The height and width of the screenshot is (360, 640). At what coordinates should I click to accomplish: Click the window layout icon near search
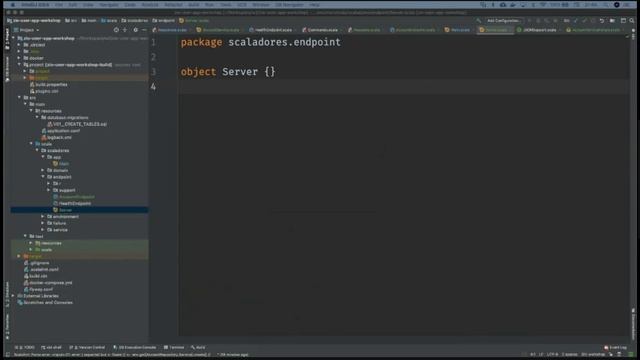[x=623, y=20]
